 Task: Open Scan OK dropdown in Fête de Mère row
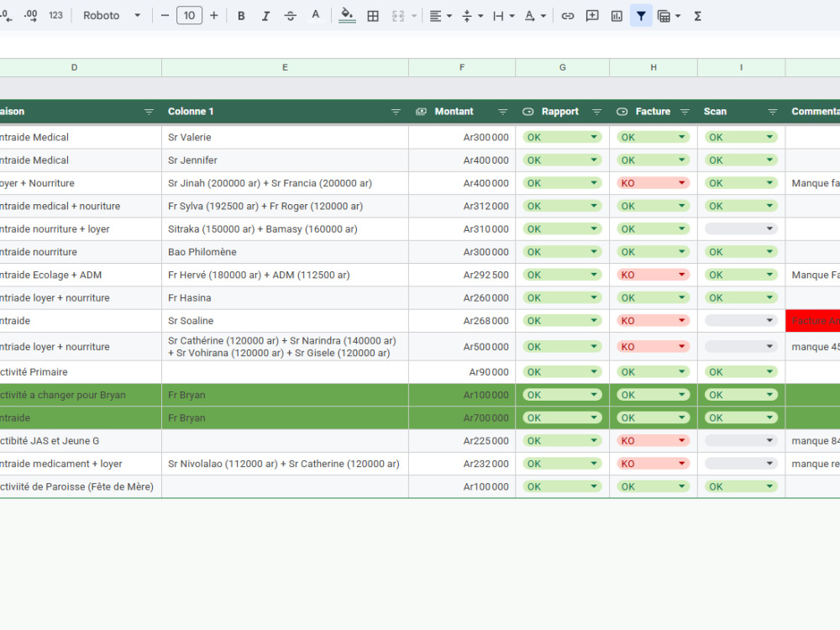pyautogui.click(x=741, y=486)
